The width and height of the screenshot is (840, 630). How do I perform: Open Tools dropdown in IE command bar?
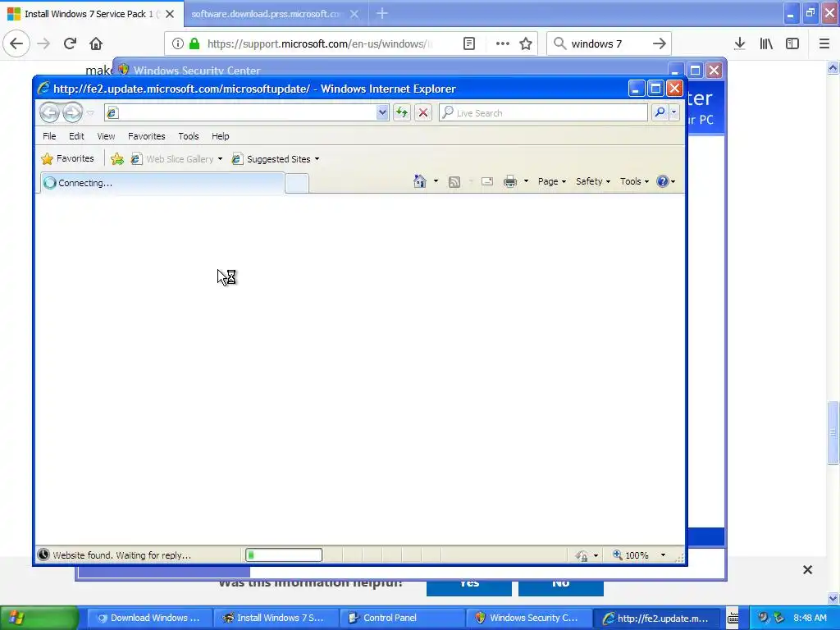point(634,181)
